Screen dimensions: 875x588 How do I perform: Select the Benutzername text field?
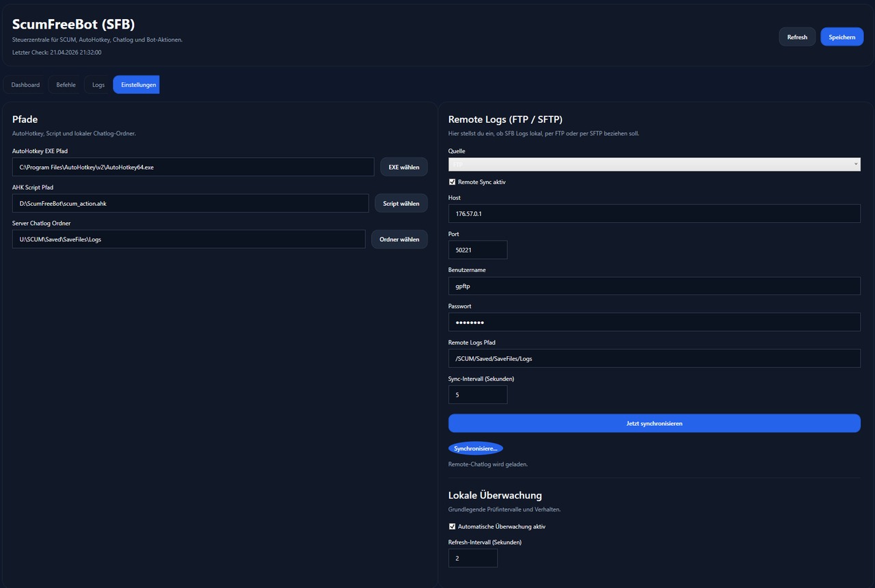click(x=654, y=286)
